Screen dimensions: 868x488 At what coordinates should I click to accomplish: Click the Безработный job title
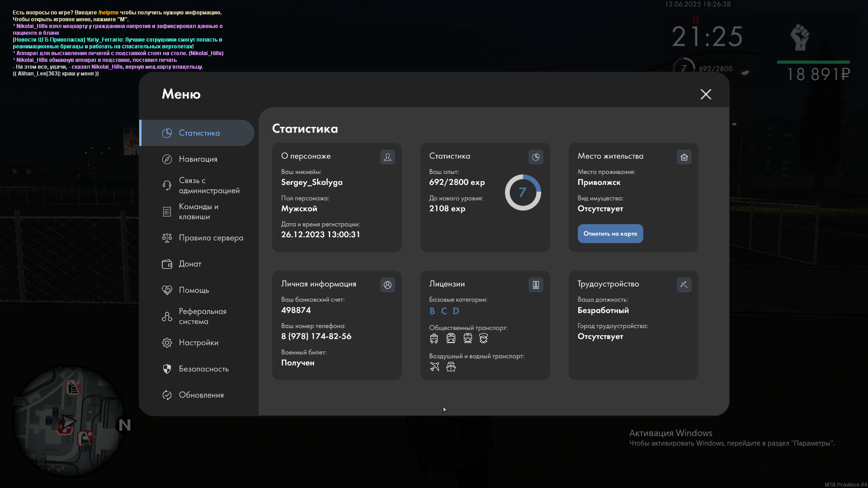(x=603, y=310)
